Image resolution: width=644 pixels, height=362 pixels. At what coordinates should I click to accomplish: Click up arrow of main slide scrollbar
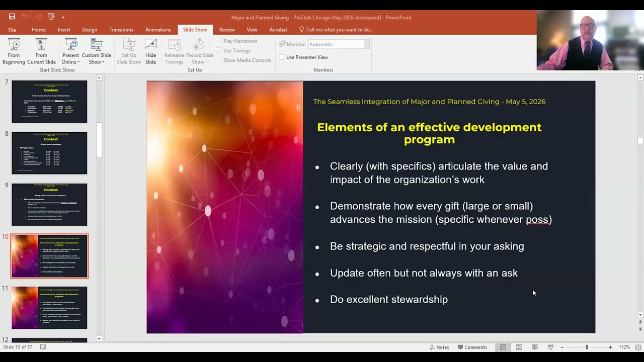coord(640,77)
